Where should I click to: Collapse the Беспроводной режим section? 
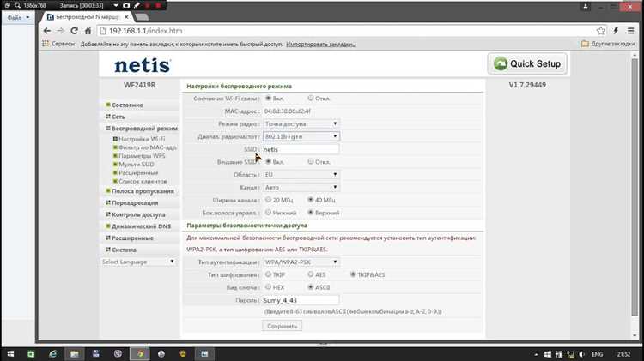142,129
